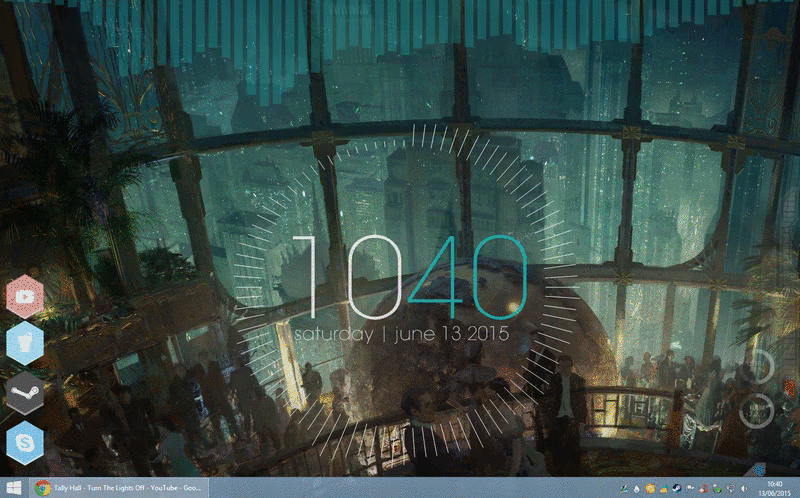Open the Action Center flag tray icon
The width and height of the screenshot is (800, 498).
coord(689,488)
